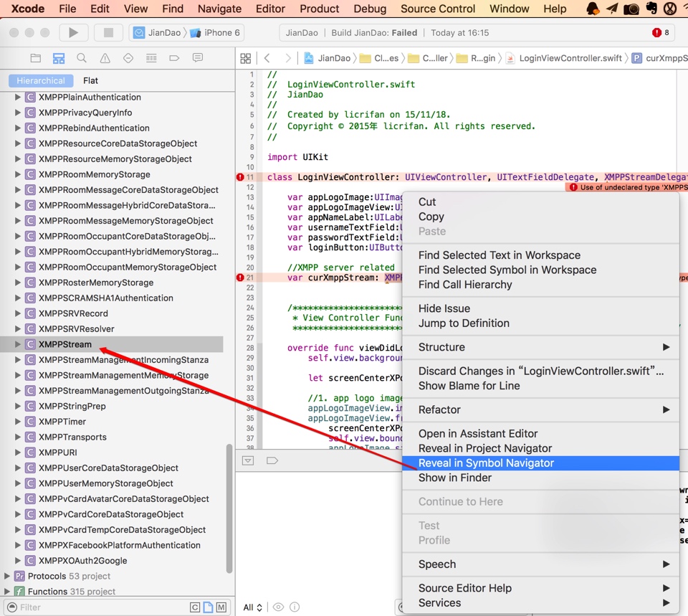This screenshot has height=616, width=688.
Task: Toggle show only project symbols filter
Action: [x=208, y=607]
